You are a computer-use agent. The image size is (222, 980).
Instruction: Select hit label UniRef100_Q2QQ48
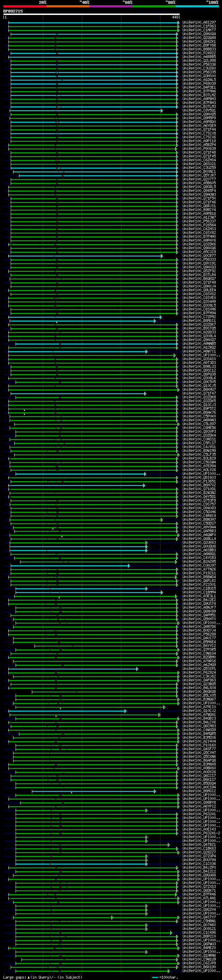tap(199, 38)
